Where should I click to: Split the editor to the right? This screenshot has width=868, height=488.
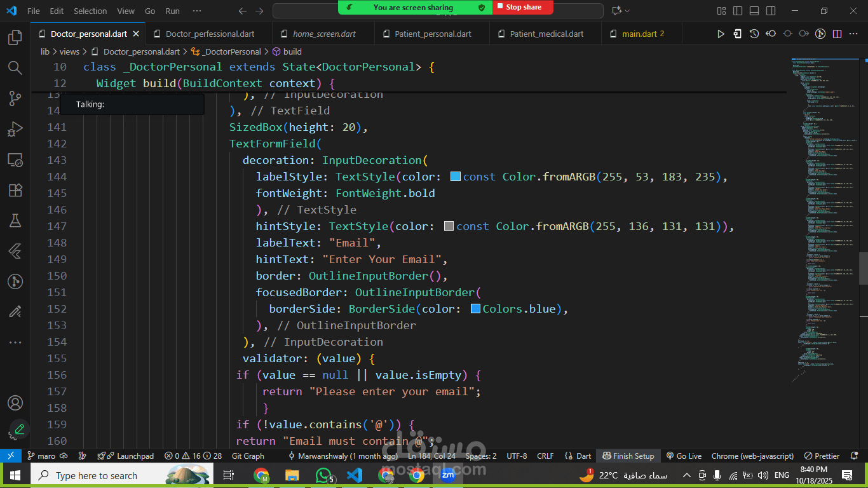point(837,34)
